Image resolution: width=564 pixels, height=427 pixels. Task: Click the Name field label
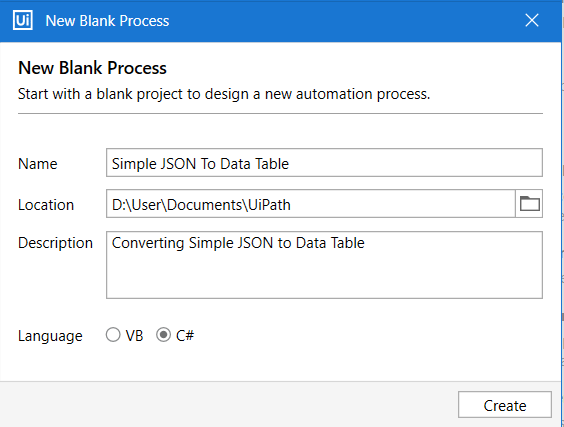(x=38, y=164)
